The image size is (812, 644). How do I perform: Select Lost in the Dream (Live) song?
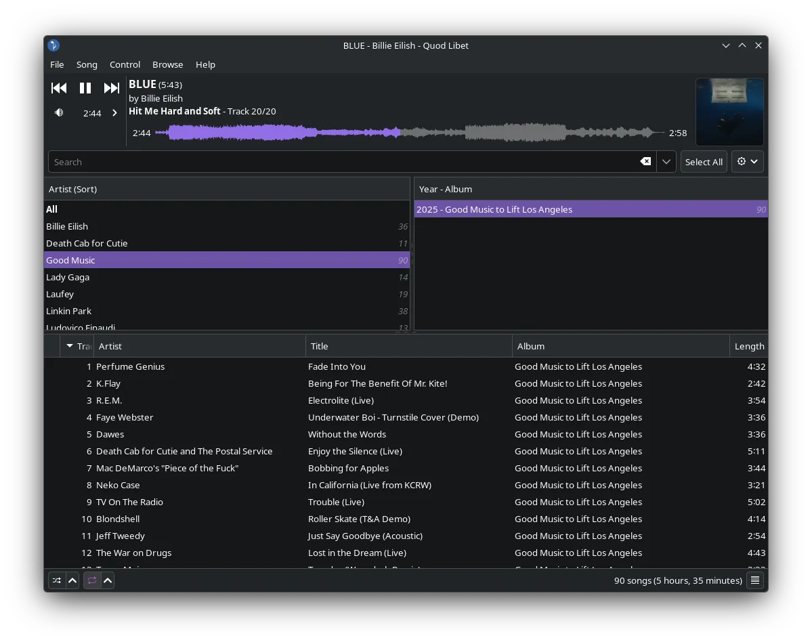(406, 553)
